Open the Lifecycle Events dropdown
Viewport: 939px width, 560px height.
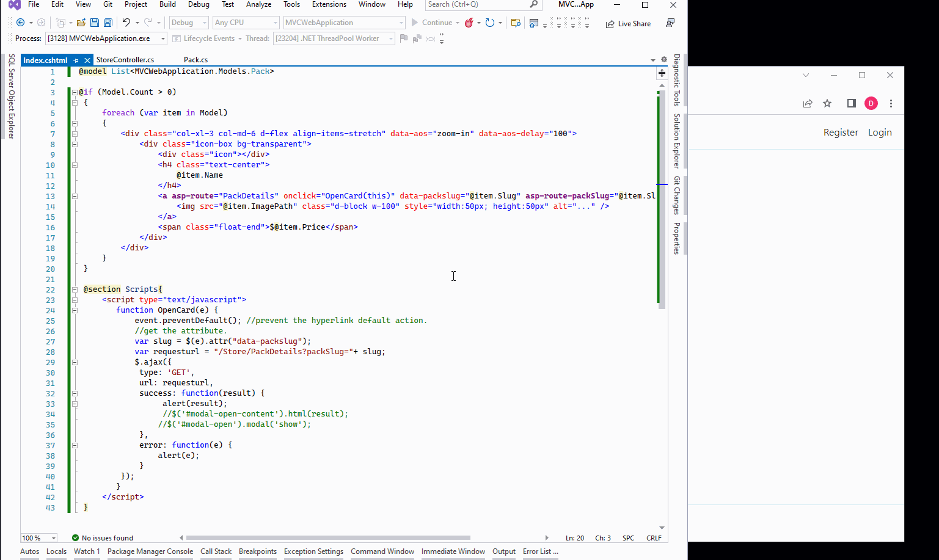(208, 38)
